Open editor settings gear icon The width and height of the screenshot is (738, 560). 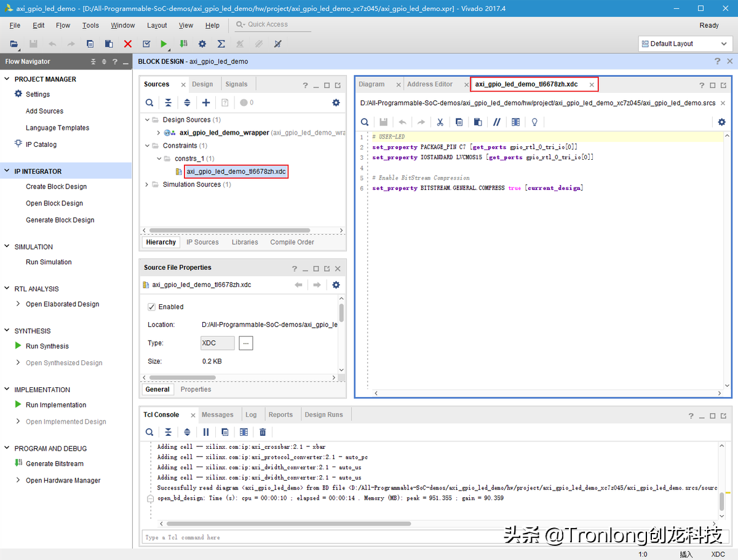coord(722,122)
